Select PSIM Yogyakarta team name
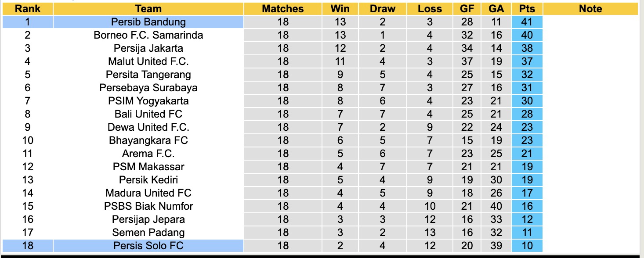 [x=148, y=101]
